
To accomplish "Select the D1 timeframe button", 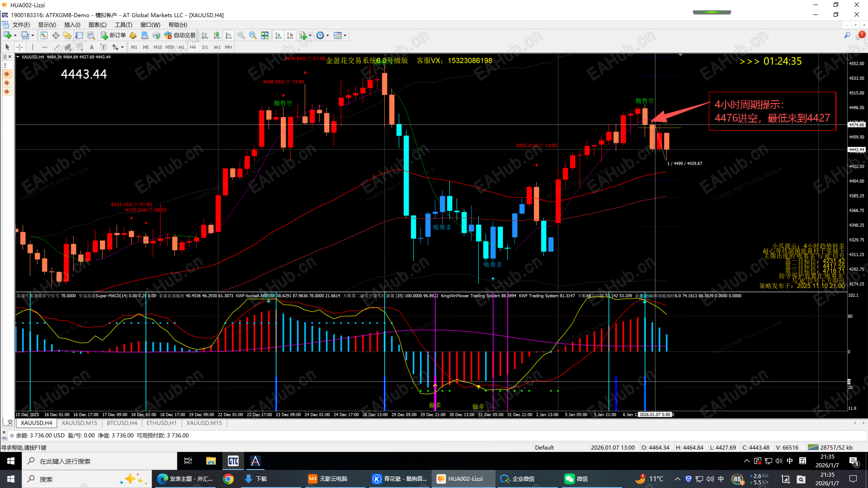I will (205, 47).
